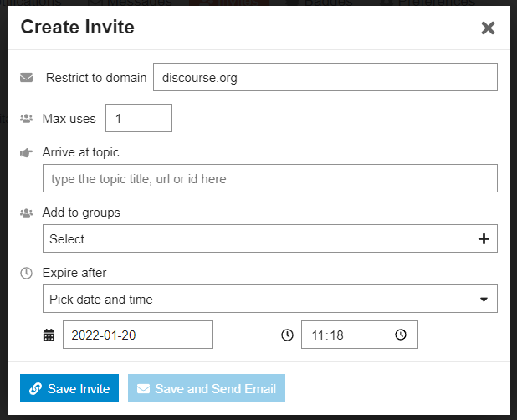Click the date input showing 2022-01-20
This screenshot has height=420, width=517.
click(x=138, y=335)
